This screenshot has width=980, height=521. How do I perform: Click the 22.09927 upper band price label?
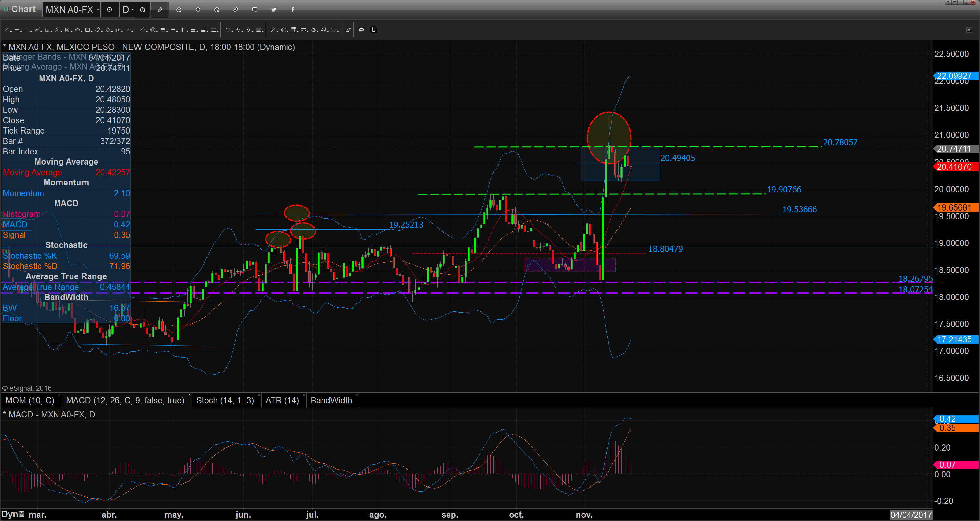pos(956,76)
